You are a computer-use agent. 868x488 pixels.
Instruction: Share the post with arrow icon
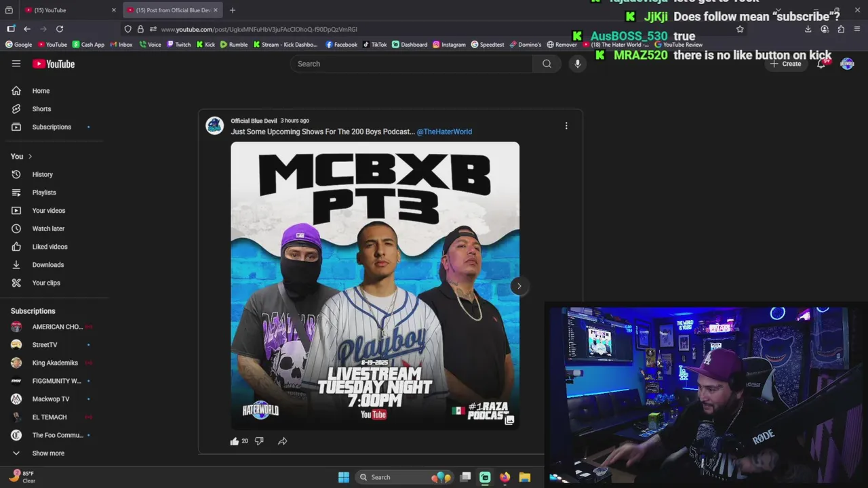pos(283,441)
